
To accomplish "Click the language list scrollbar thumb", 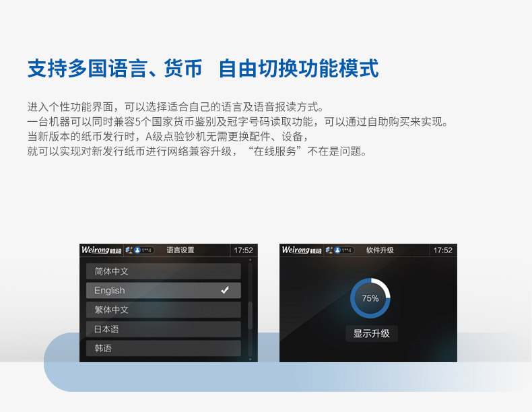I will [250, 315].
